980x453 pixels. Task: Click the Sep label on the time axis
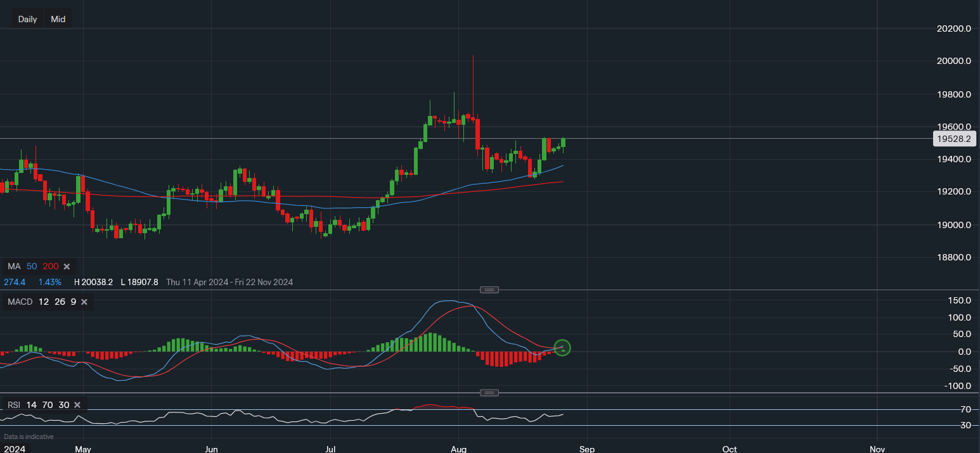pyautogui.click(x=586, y=449)
